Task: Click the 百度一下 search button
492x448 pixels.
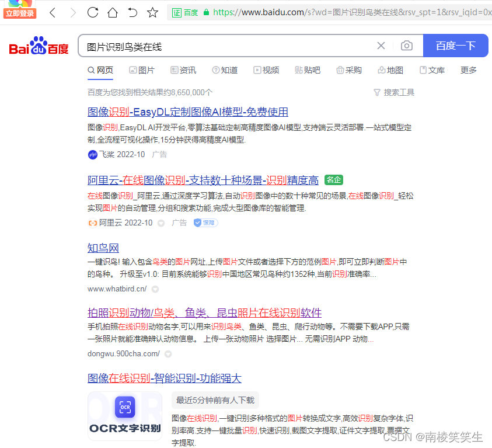Action: point(456,46)
